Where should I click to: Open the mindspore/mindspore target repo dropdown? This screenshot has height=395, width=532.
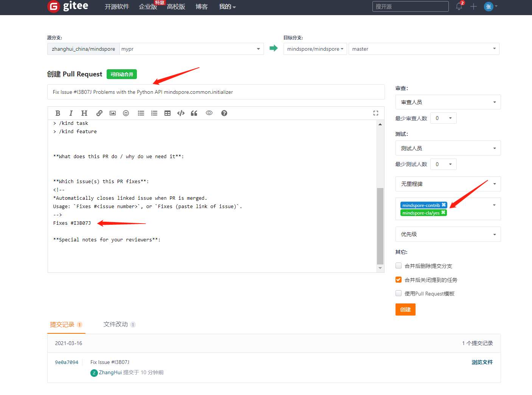[315, 49]
